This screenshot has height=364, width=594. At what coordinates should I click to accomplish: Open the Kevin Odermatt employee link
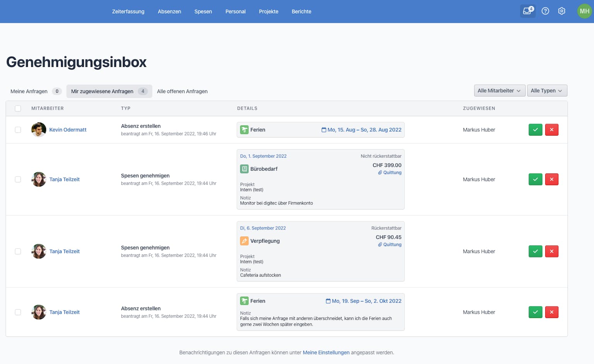coord(68,130)
